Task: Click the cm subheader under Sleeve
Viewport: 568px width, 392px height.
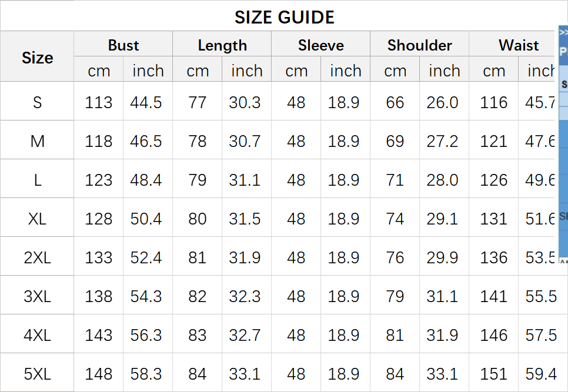Action: pos(296,71)
